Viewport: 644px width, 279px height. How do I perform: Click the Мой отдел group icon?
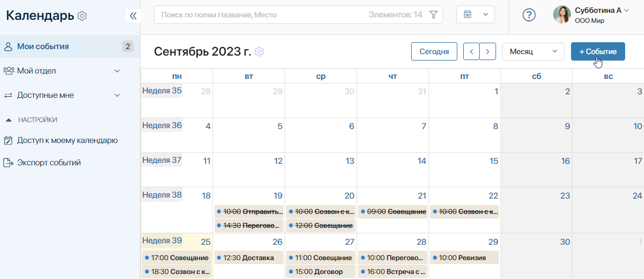pos(8,71)
